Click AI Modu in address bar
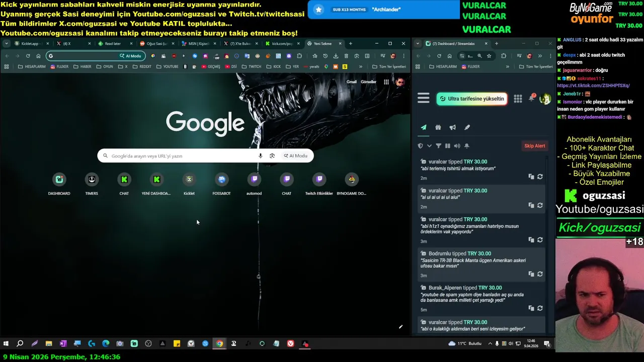The height and width of the screenshot is (362, 644). [x=131, y=56]
